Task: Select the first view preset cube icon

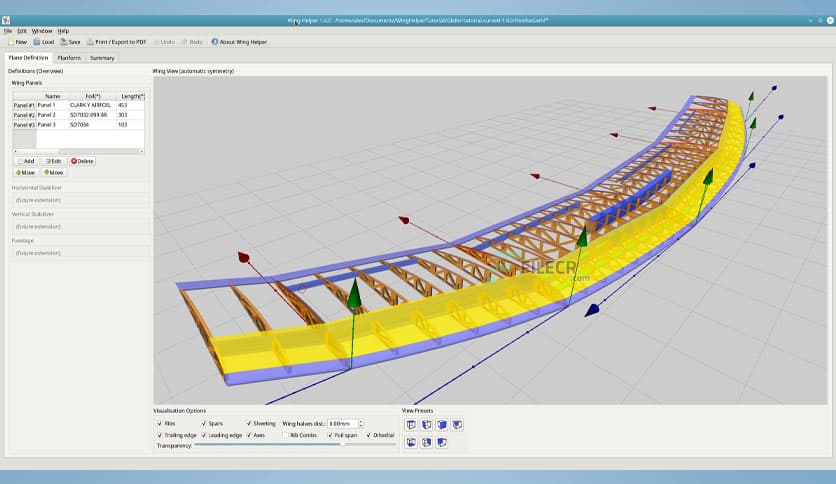Action: [x=411, y=425]
